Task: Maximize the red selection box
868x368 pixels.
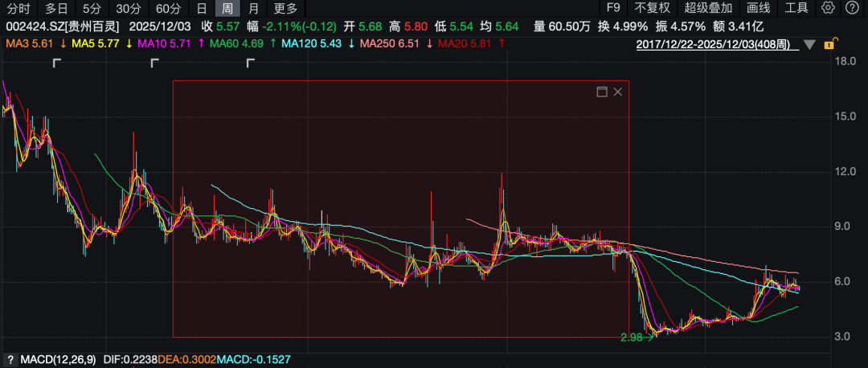Action: [x=602, y=92]
